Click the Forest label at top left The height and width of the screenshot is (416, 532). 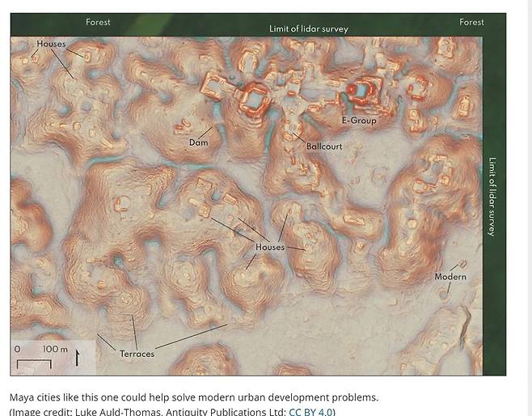[98, 22]
